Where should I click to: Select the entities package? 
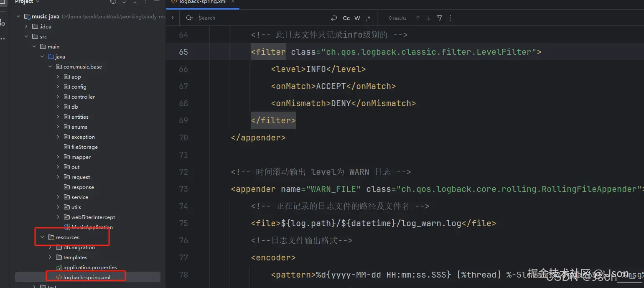(x=80, y=117)
